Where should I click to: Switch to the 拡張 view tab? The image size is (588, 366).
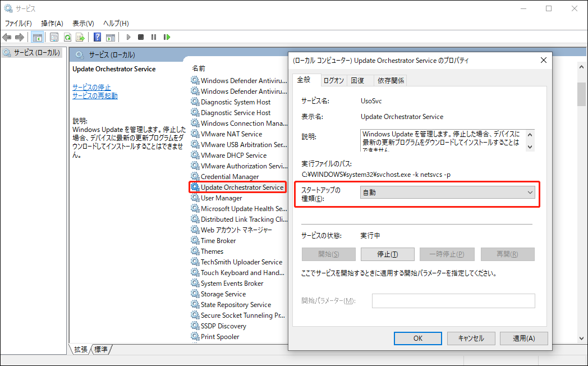[81, 350]
